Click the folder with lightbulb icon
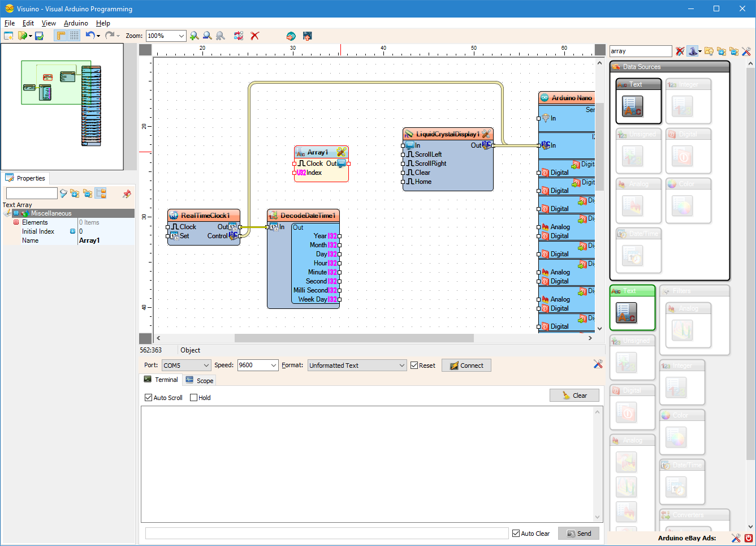This screenshot has width=756, height=546. 709,51
